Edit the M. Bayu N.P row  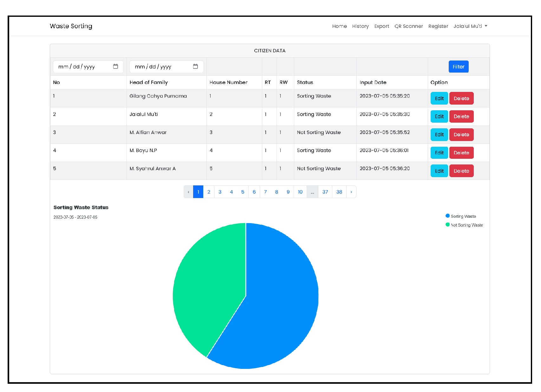[x=439, y=152]
